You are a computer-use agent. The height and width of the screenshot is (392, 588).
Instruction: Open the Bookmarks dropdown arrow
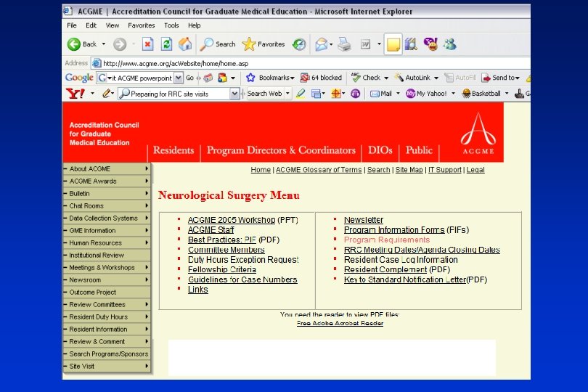[293, 78]
